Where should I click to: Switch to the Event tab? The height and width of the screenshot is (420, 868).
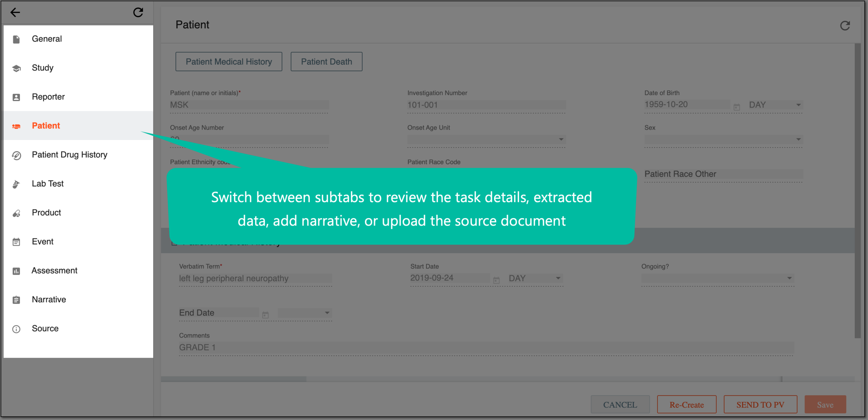[78, 241]
